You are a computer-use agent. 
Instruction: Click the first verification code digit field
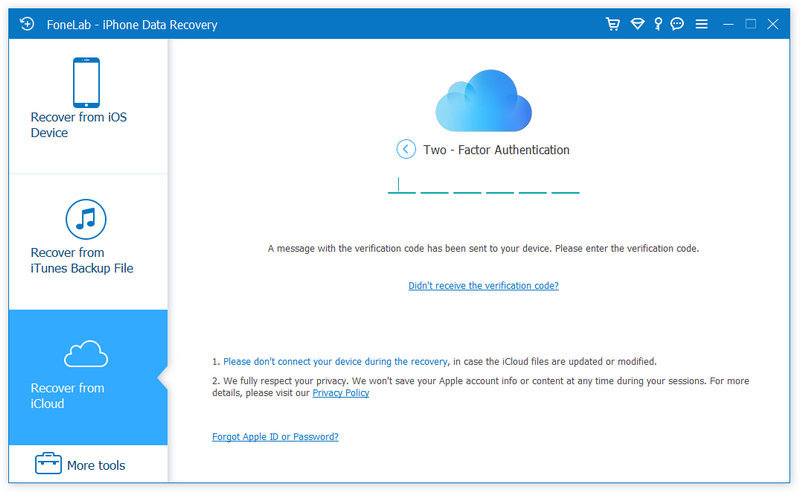[402, 185]
